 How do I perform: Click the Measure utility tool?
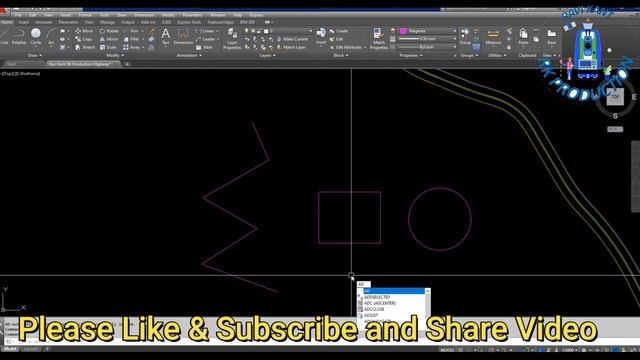click(x=493, y=36)
